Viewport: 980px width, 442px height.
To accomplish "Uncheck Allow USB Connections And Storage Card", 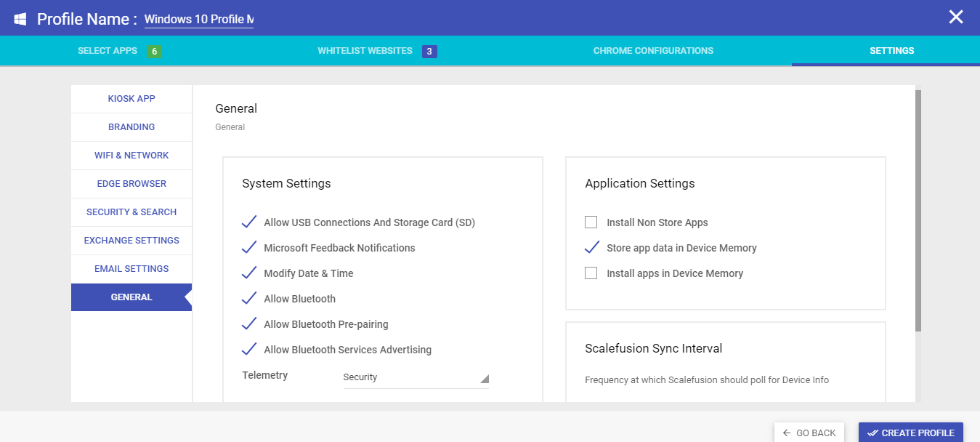I will 249,222.
